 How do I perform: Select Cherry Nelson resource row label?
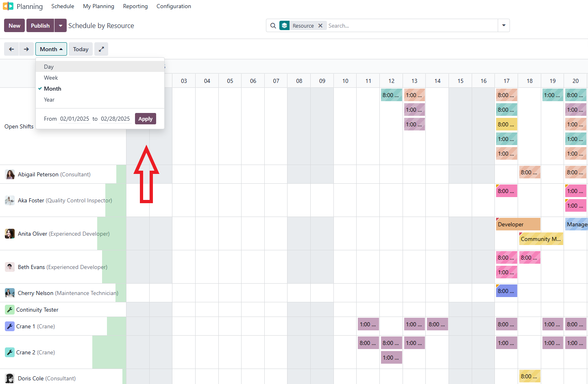68,293
